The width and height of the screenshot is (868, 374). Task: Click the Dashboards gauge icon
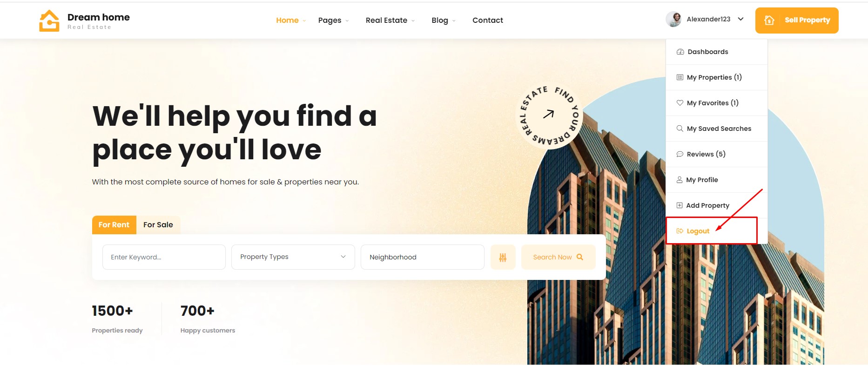point(680,52)
